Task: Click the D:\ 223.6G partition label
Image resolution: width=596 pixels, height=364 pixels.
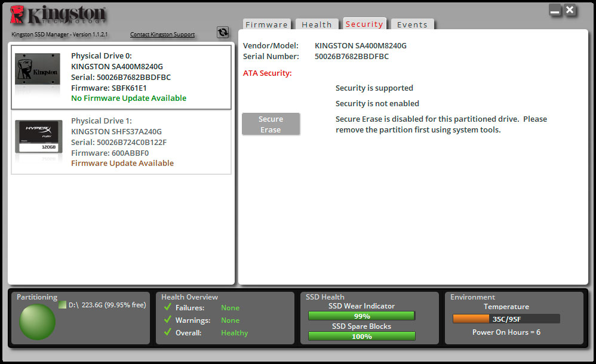Action: click(107, 305)
